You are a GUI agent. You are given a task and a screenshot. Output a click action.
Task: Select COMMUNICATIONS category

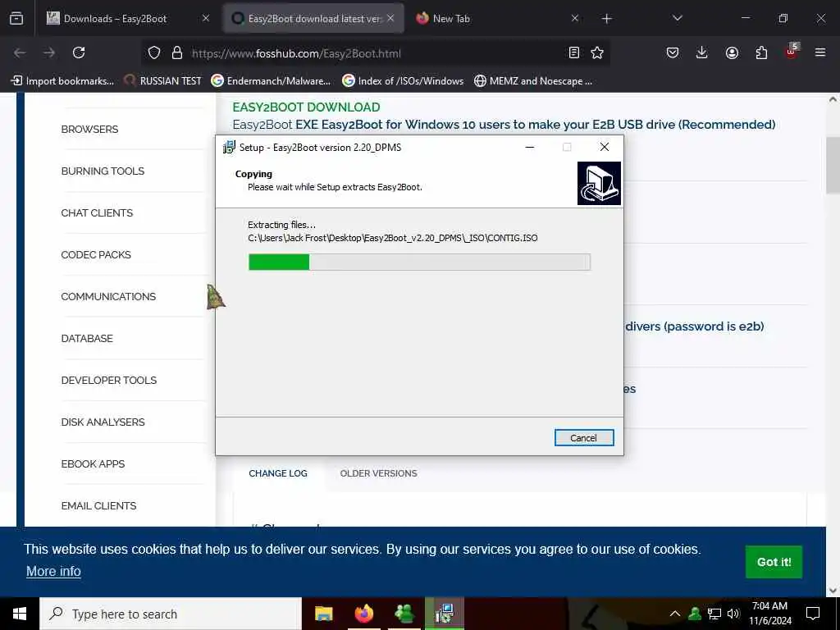pos(108,296)
